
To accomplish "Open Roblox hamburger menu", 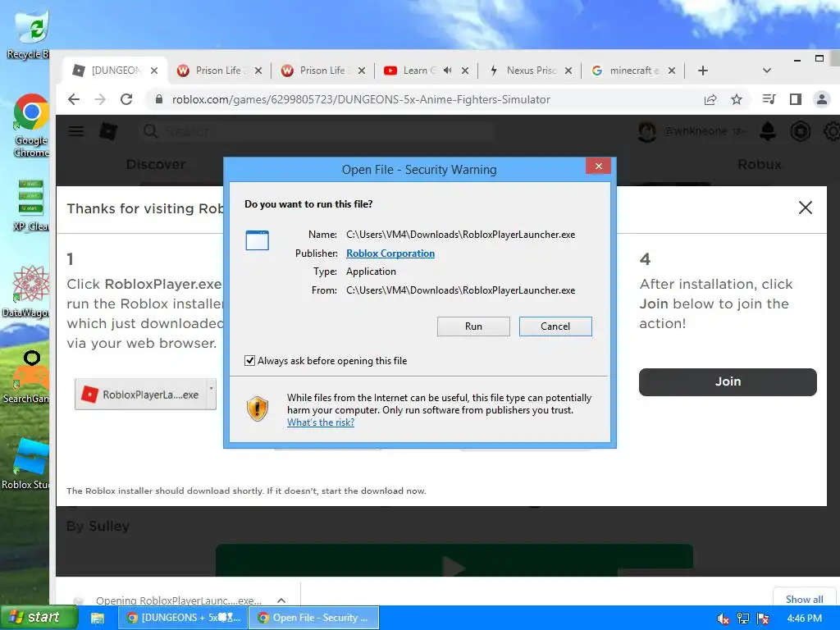I will point(76,130).
